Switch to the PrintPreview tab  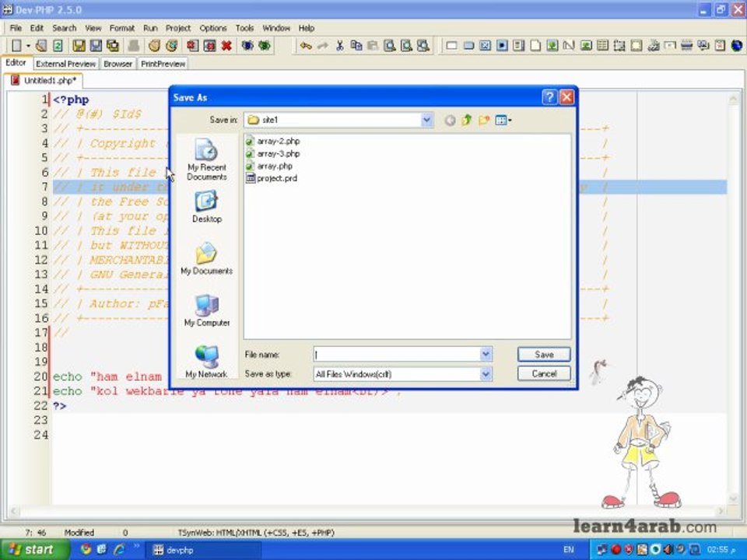click(x=163, y=64)
